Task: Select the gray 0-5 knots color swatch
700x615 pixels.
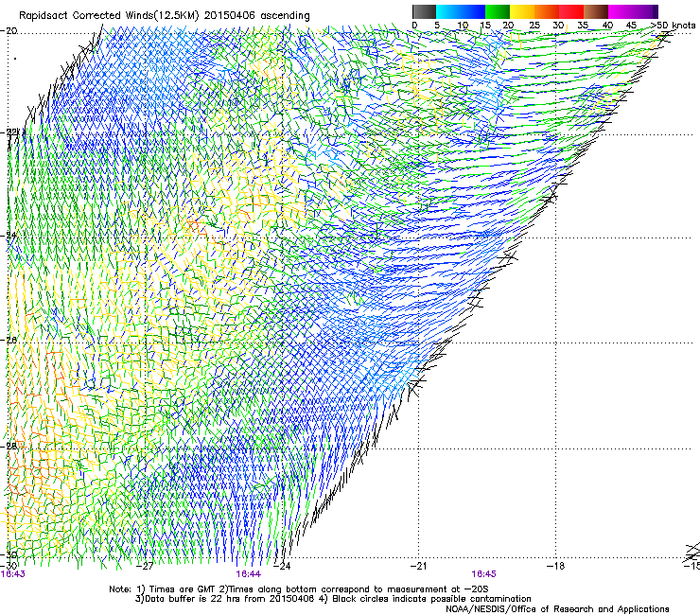Action: (x=424, y=11)
